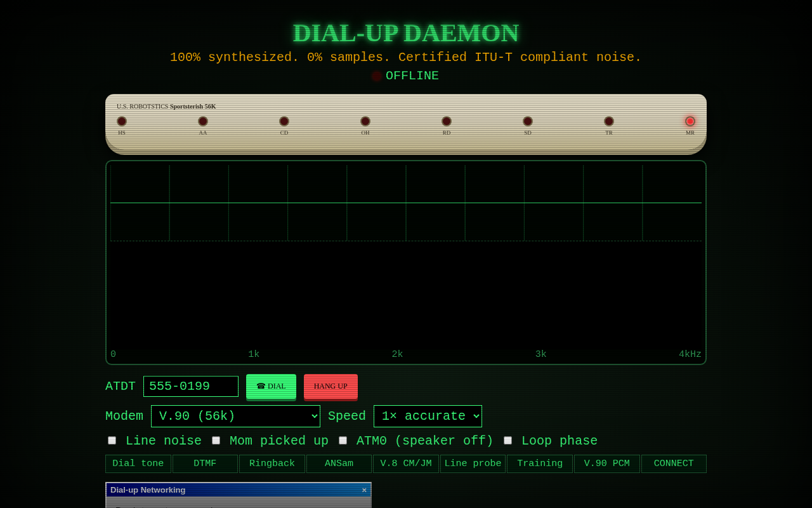The image size is (812, 508).
Task: Select the V.8 CM/JM phase
Action: pos(406,464)
